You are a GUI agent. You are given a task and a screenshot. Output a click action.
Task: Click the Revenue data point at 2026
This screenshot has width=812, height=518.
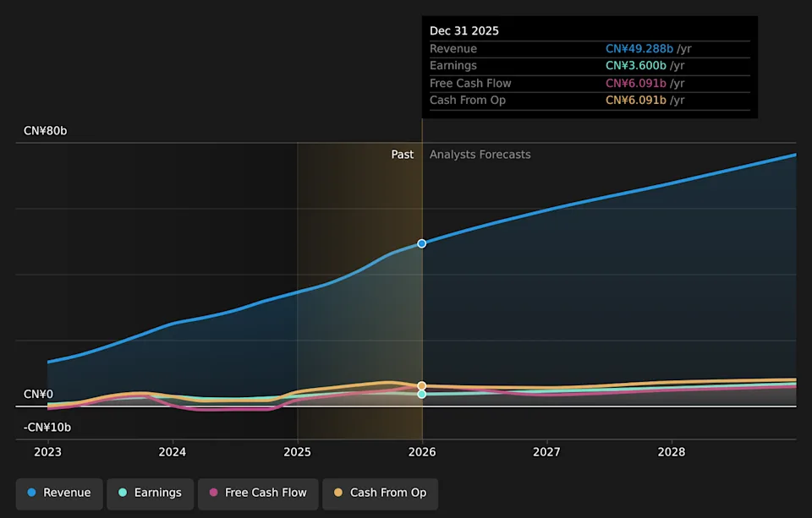(x=422, y=243)
